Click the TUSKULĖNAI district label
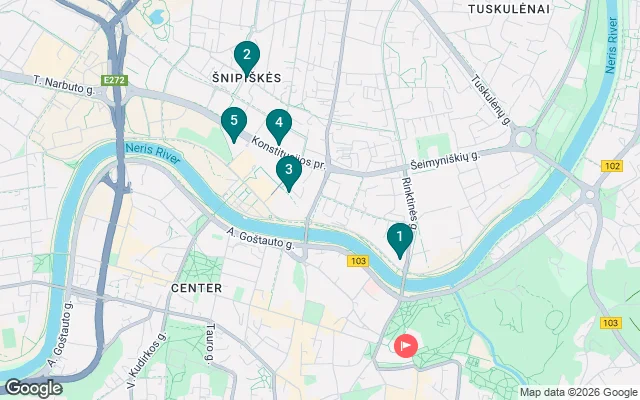This screenshot has height=400, width=640. (x=509, y=9)
